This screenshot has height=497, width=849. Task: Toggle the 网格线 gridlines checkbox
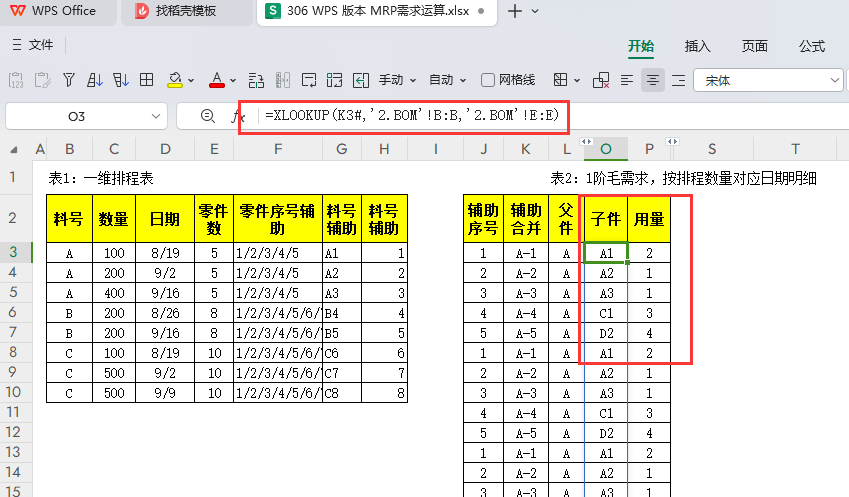[487, 80]
